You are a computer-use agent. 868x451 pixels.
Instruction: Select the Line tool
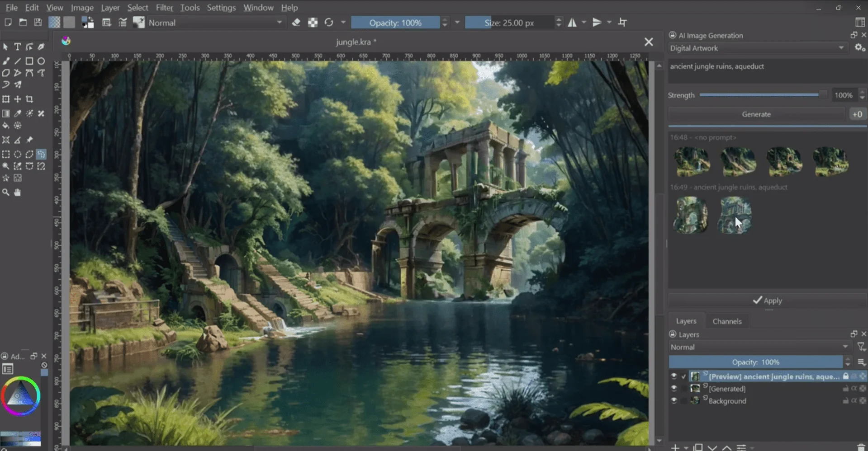(18, 61)
